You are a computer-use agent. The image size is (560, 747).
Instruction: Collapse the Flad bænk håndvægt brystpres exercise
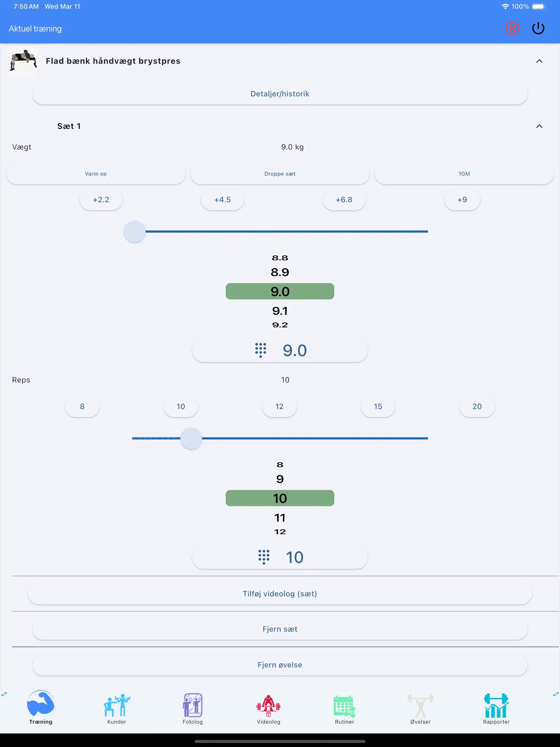pos(539,61)
